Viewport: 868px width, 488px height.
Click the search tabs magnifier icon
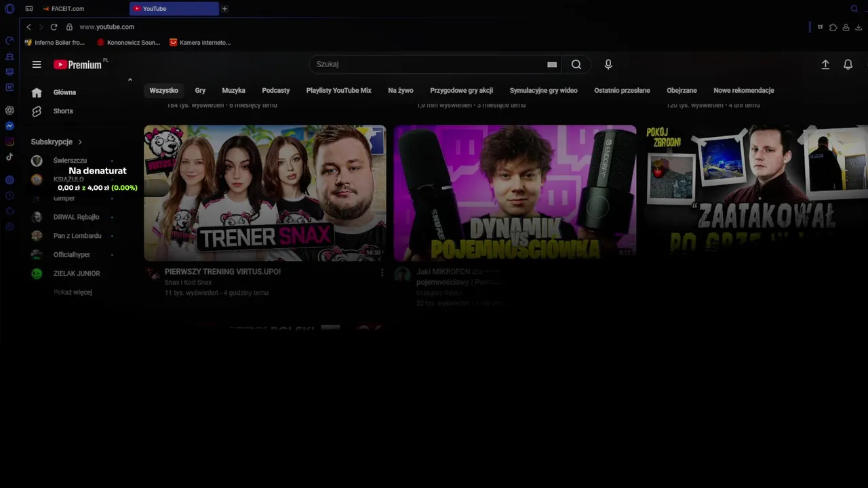tap(854, 9)
